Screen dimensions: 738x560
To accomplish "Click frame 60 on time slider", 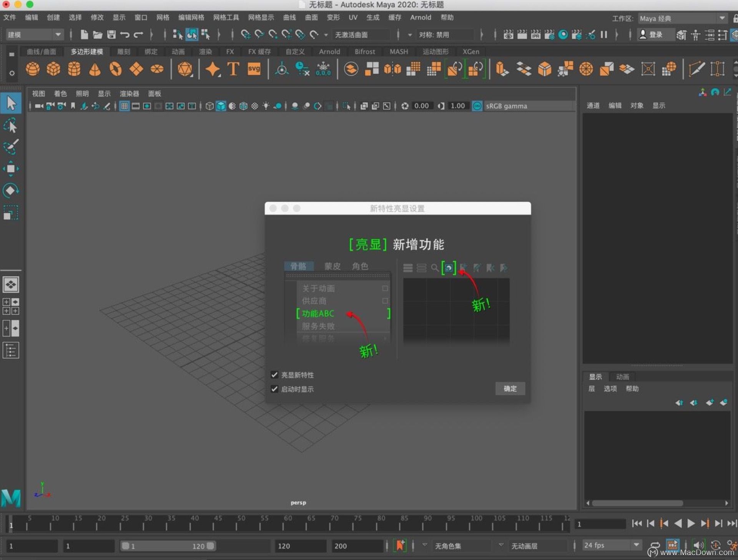I will 288,524.
